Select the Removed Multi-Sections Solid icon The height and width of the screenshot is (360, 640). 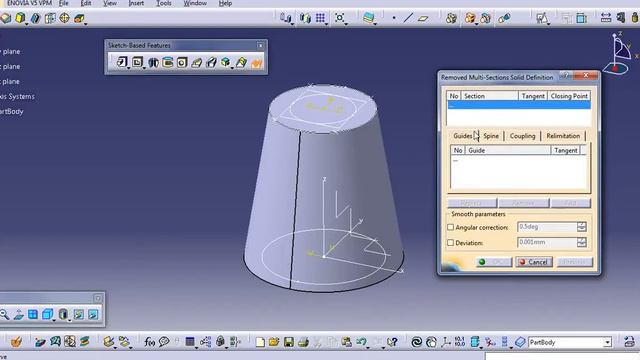click(x=257, y=63)
